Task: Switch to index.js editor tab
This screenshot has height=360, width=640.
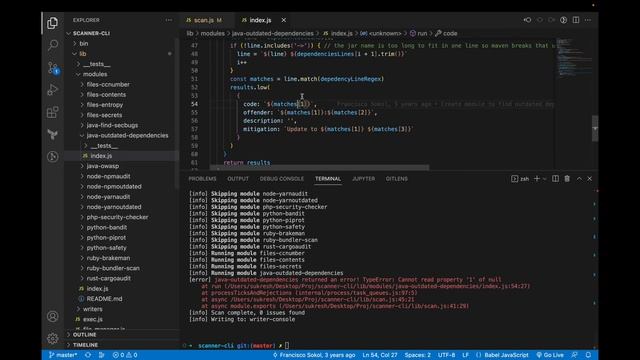Action: coord(260,20)
